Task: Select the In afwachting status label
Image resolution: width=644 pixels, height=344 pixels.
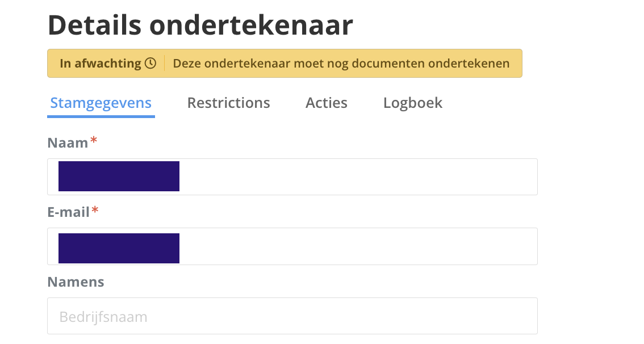Action: (100, 63)
